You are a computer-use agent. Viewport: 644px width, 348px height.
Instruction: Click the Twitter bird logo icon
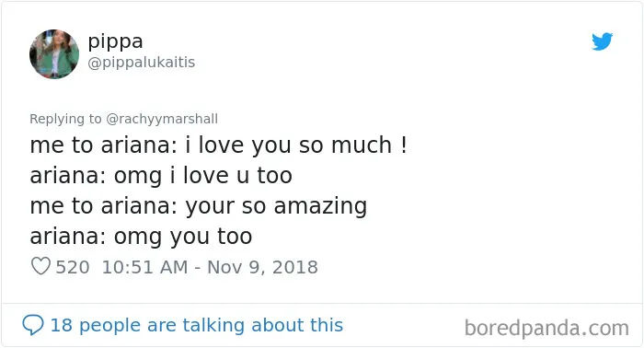tap(602, 41)
